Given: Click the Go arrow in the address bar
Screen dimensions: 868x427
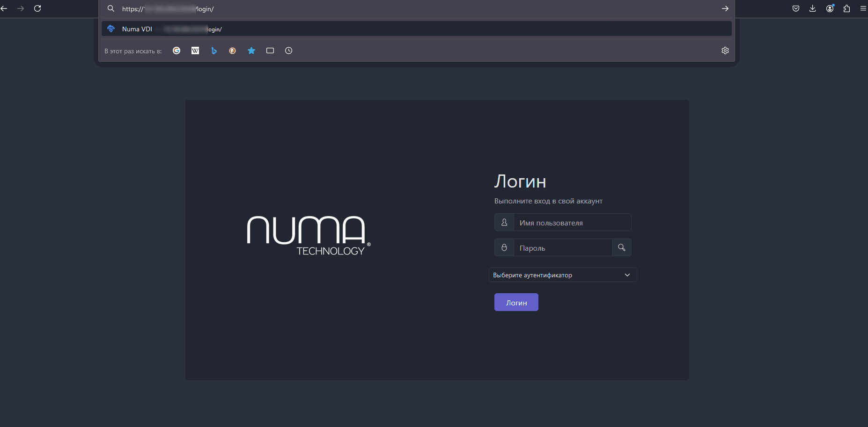Looking at the screenshot, I should (725, 8).
